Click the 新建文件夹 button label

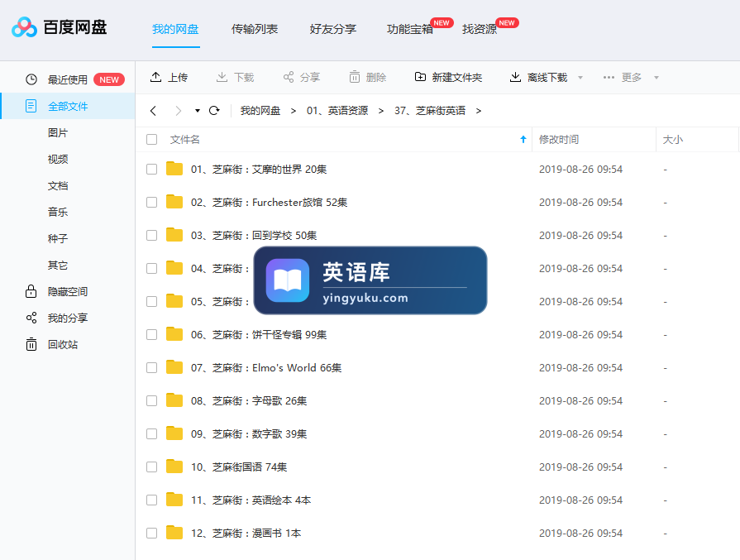click(457, 78)
